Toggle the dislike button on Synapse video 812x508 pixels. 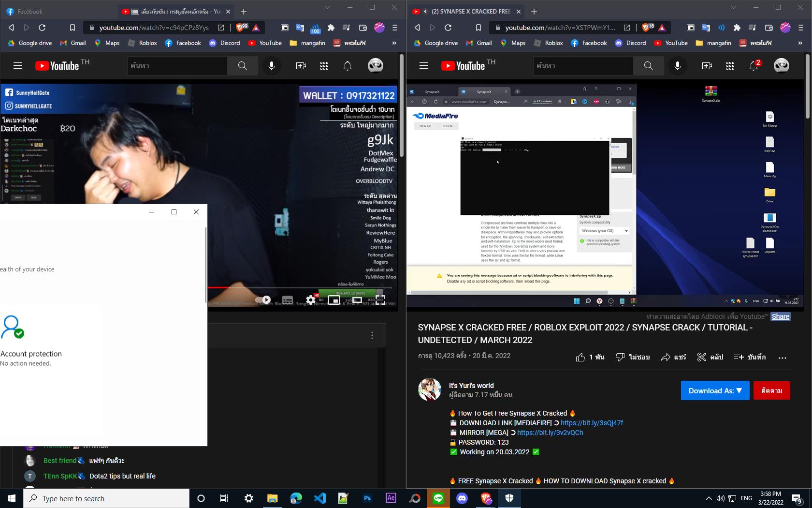[620, 357]
